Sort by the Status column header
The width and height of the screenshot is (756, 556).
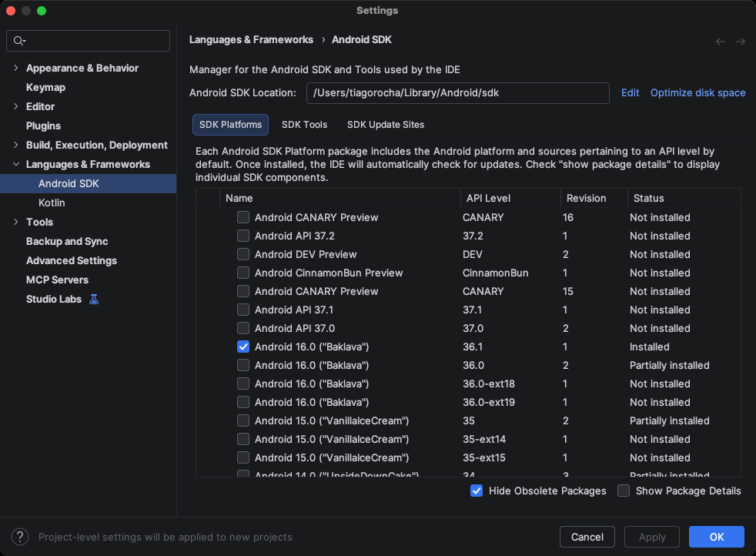tap(684, 198)
